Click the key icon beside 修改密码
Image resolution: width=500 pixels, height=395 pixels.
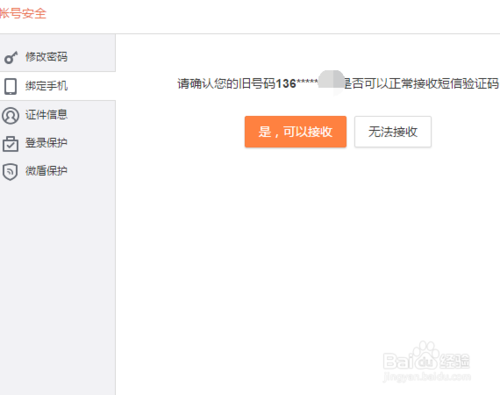[x=11, y=57]
